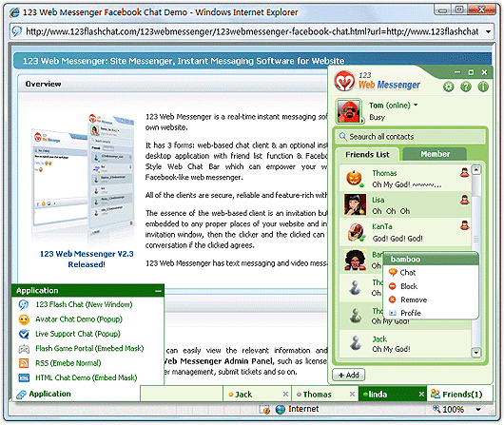Choose Remove from bamboo context menu
This screenshot has width=504, height=425.
(x=414, y=299)
